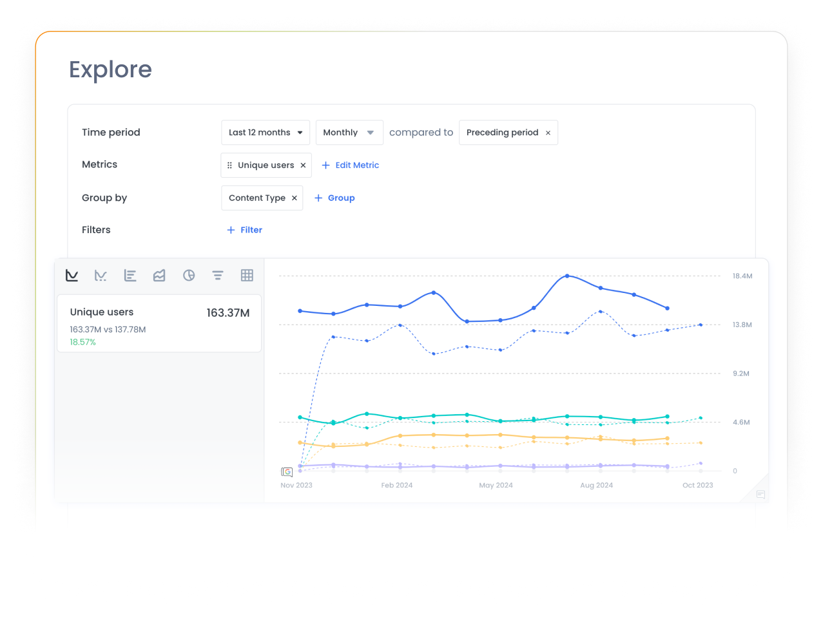Switch to the table data view
The width and height of the screenshot is (823, 644).
(247, 275)
